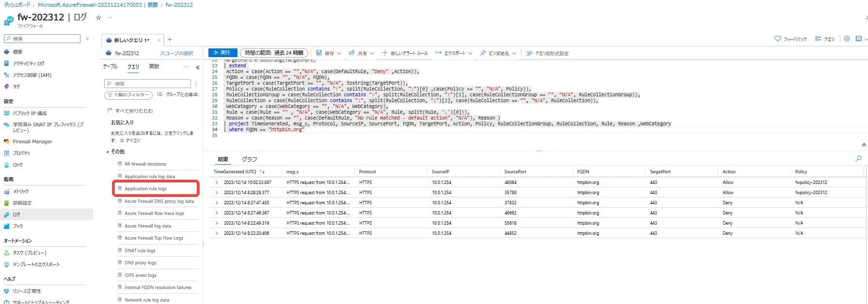Collapse the tables side panel with double chevron
Viewport: 868px width, 304px height.
pyautogui.click(x=198, y=67)
